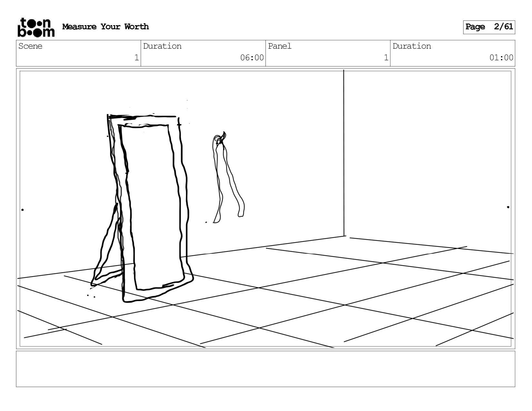Click the 'Panel' header label
The width and height of the screenshot is (532, 411).
(x=280, y=46)
